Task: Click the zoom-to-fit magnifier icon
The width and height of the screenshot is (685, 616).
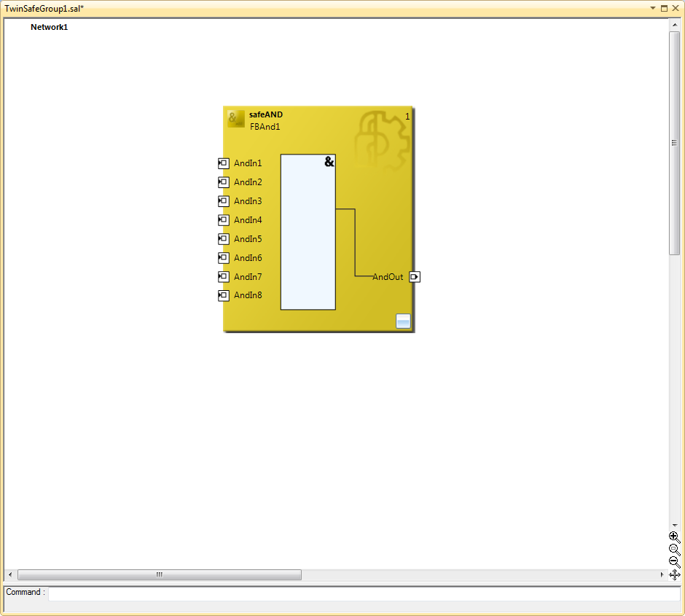Action: pyautogui.click(x=674, y=550)
